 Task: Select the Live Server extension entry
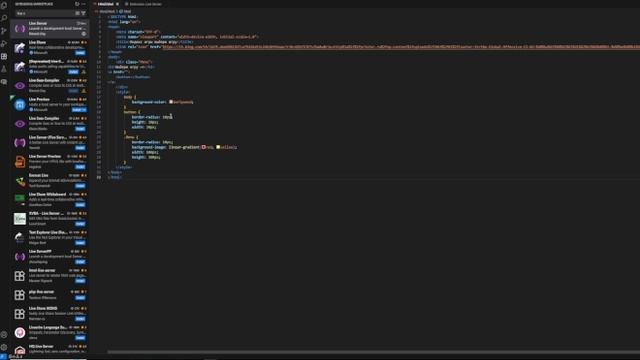(x=49, y=29)
